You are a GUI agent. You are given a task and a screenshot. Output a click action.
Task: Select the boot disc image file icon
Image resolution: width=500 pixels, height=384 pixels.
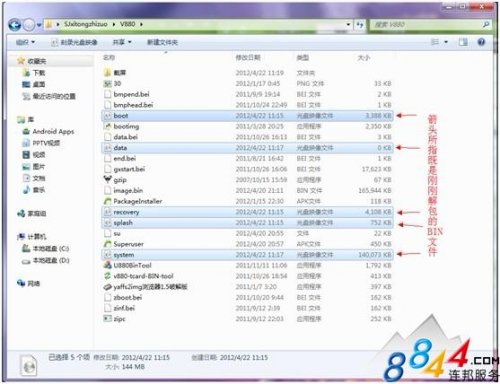tap(107, 116)
